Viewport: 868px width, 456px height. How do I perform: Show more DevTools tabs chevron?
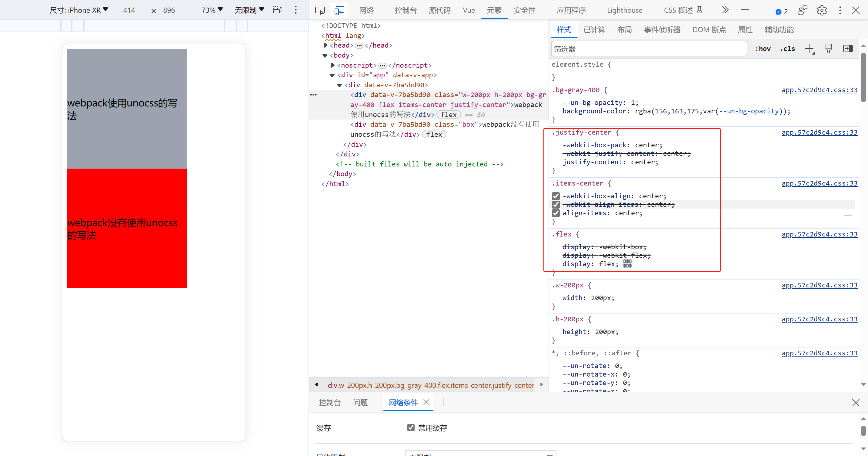click(725, 10)
